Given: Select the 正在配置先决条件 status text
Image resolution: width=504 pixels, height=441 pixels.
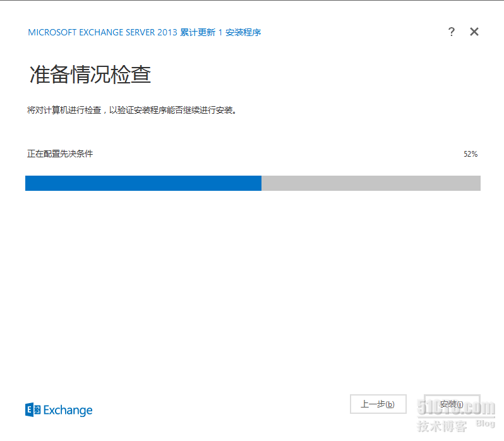Looking at the screenshot, I should click(60, 154).
